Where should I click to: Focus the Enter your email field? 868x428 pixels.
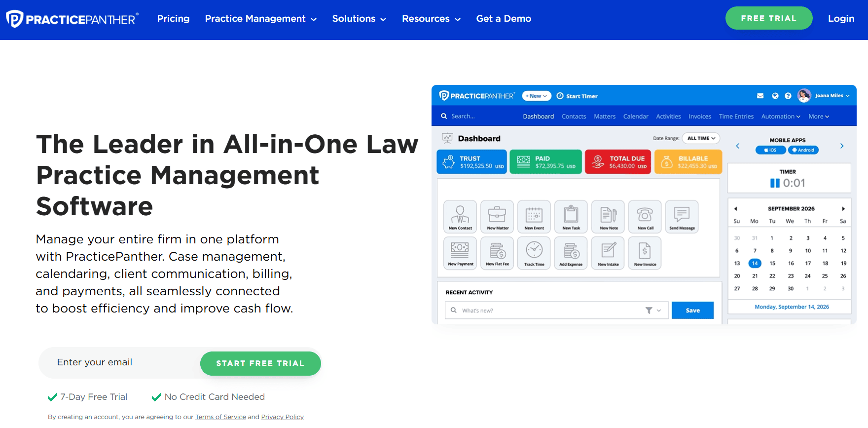[x=119, y=363]
